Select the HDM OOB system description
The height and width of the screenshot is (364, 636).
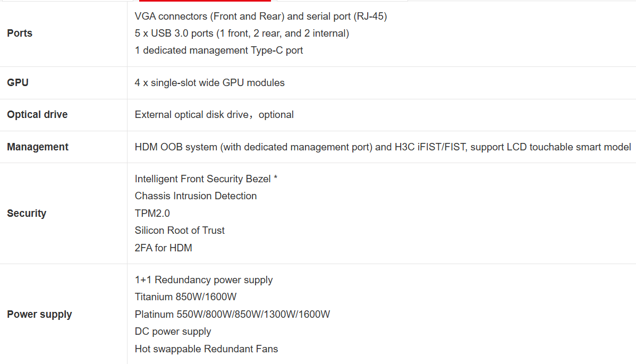tap(383, 147)
